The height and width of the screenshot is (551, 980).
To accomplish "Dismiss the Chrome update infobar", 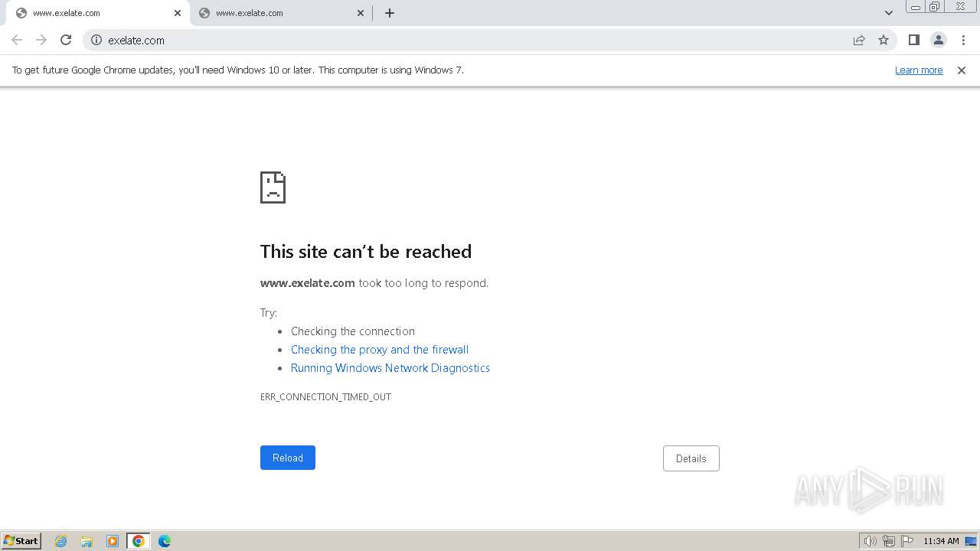I will click(x=962, y=70).
